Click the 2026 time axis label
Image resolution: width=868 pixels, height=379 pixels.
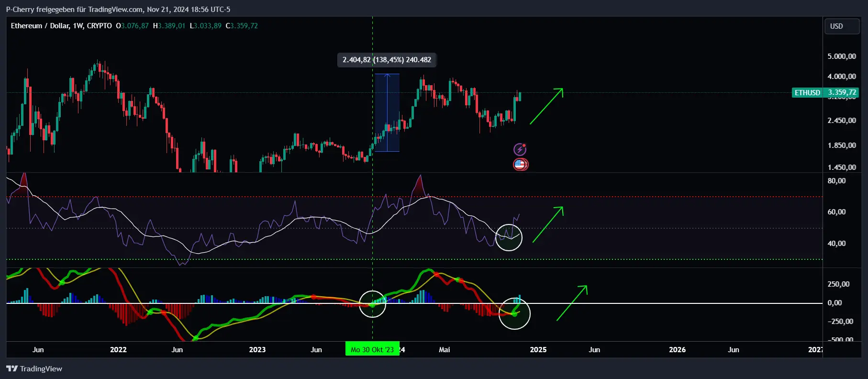[x=677, y=349]
